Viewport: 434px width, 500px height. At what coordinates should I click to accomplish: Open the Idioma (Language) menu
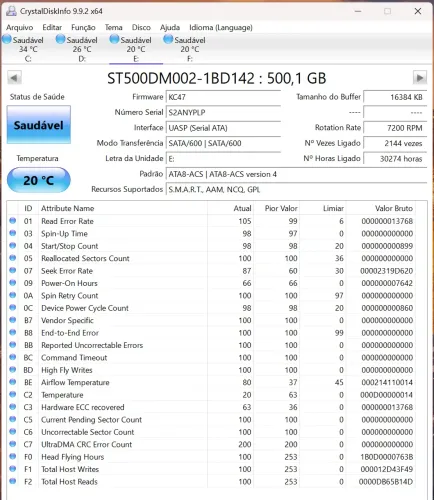(221, 27)
